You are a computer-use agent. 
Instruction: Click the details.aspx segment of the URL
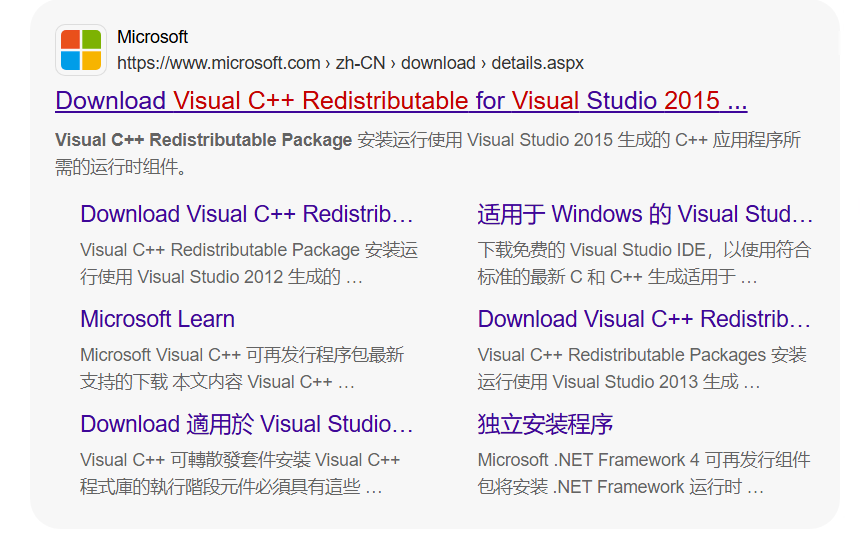537,63
